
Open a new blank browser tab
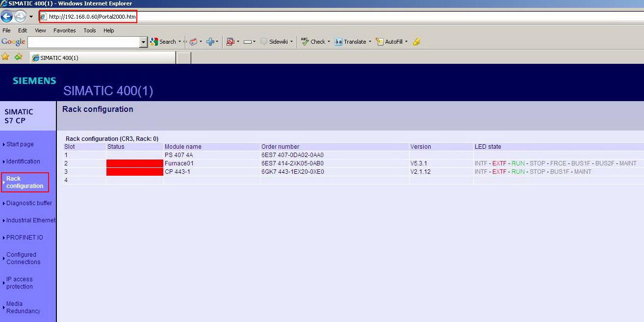click(183, 58)
